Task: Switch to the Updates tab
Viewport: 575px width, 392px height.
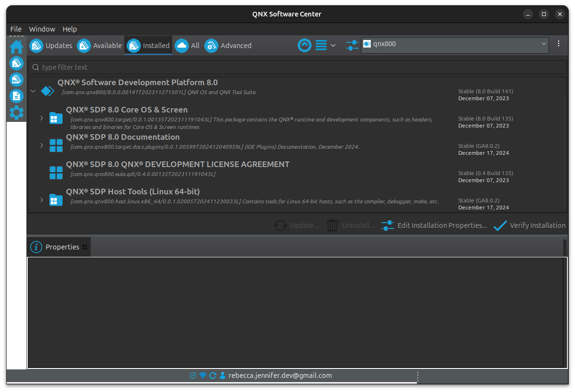Action: tap(51, 46)
